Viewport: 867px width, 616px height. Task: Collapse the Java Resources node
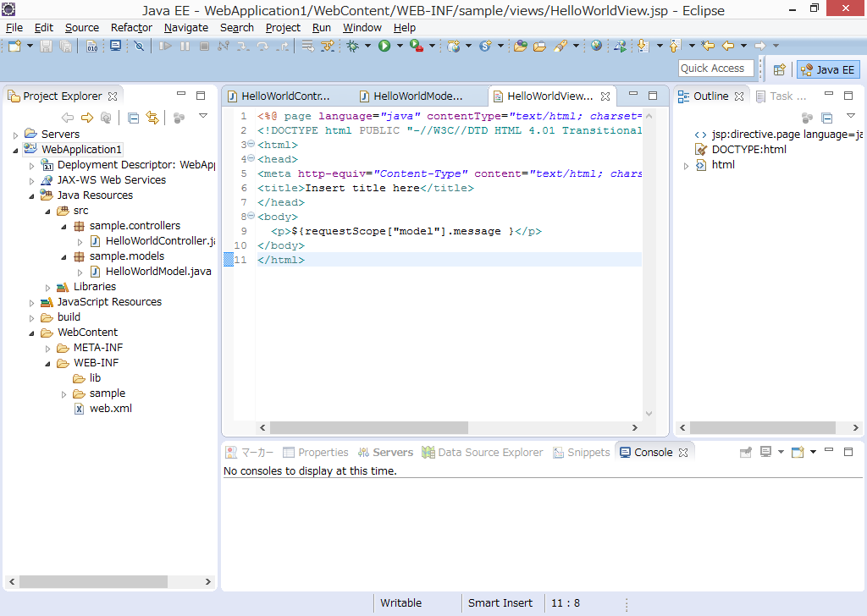31,196
